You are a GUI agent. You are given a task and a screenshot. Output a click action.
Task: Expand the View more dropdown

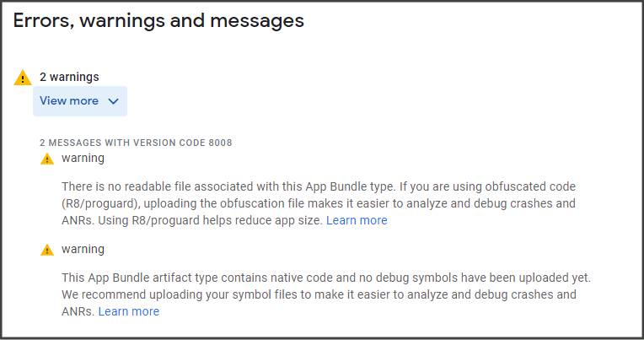[79, 101]
